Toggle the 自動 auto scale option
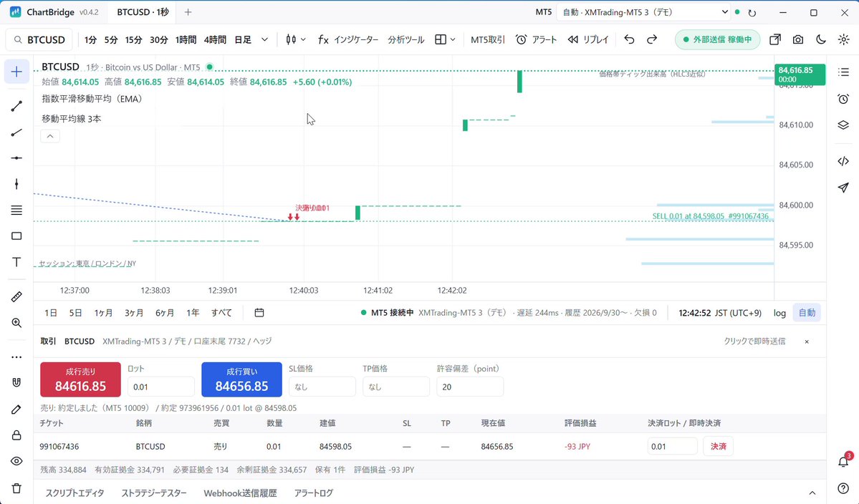This screenshot has width=859, height=504. click(807, 313)
